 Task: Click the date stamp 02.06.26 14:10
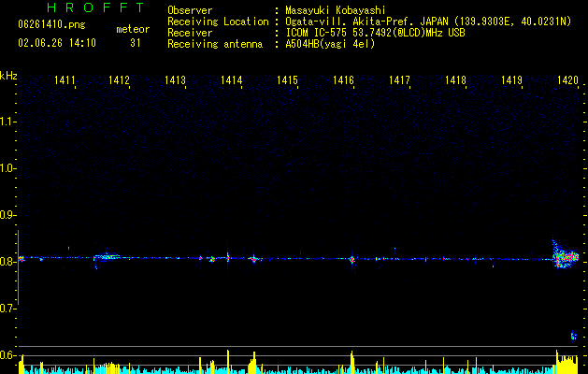pyautogui.click(x=57, y=43)
